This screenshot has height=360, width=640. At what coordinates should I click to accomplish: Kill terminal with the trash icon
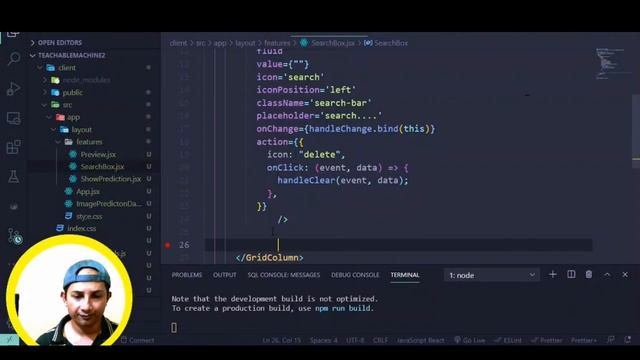pyautogui.click(x=589, y=275)
